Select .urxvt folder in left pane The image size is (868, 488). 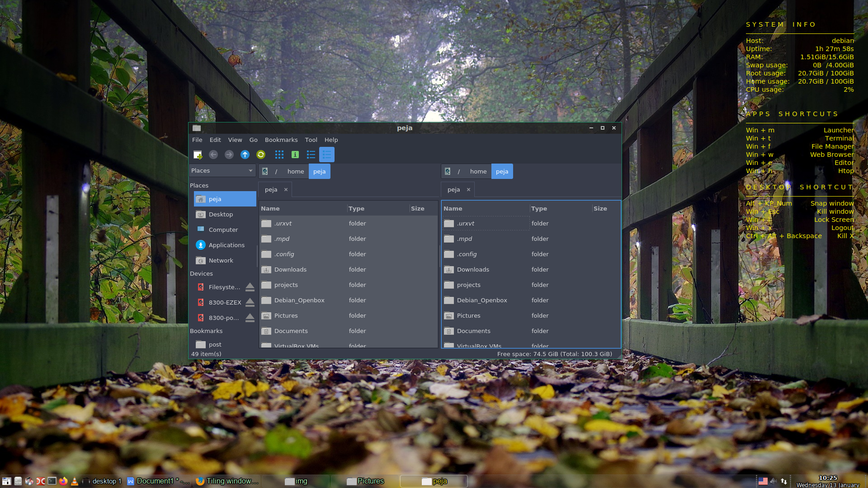[348, 223]
